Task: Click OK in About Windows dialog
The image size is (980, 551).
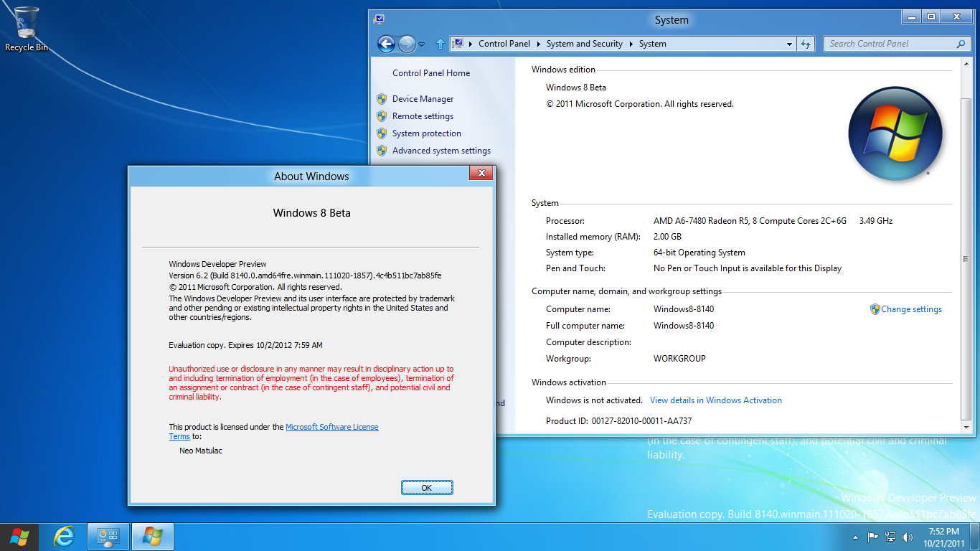Action: (x=427, y=488)
